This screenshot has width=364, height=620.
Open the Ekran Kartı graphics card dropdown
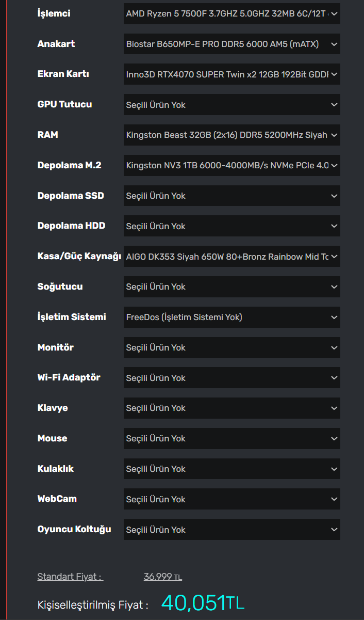pos(231,74)
